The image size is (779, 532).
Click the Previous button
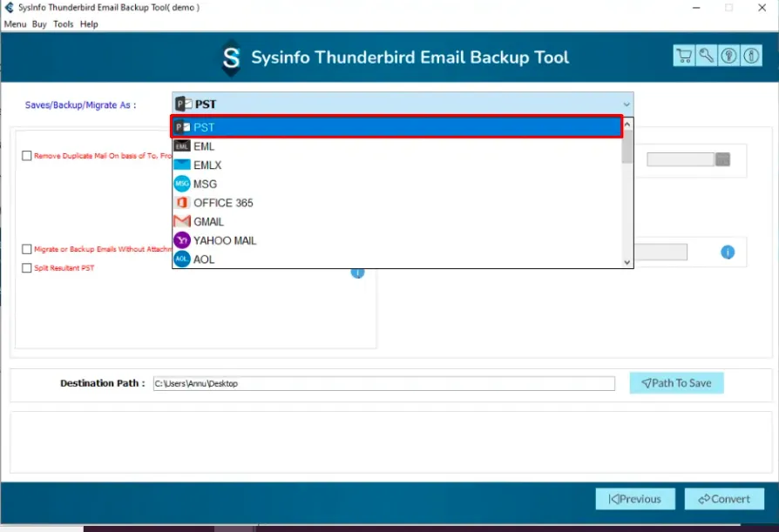635,499
